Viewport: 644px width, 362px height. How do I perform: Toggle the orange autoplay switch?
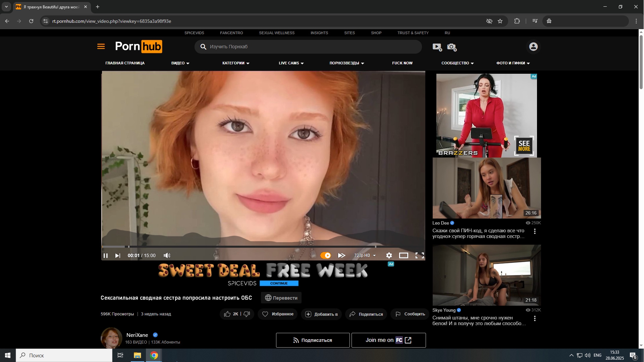[326, 256]
